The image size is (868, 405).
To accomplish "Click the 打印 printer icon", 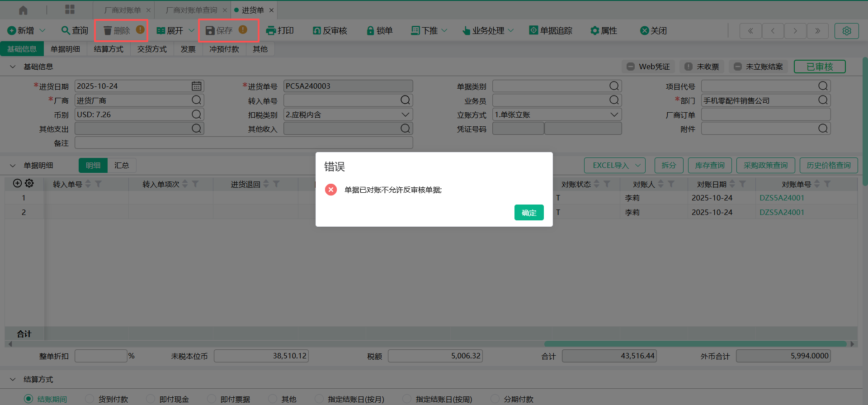I will 271,31.
